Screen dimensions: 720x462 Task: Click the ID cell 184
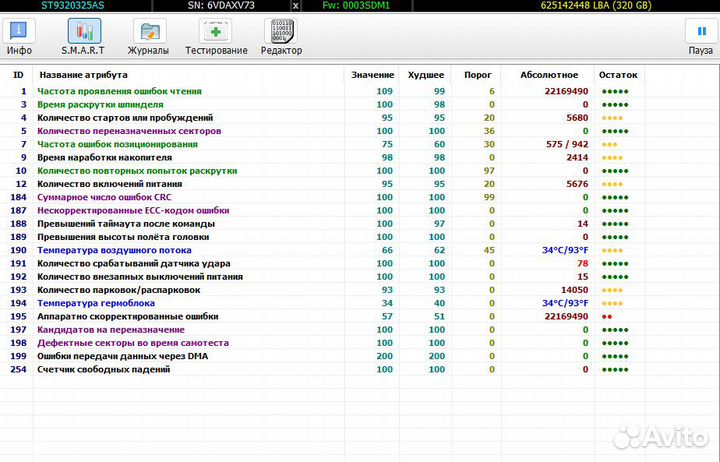pos(18,197)
